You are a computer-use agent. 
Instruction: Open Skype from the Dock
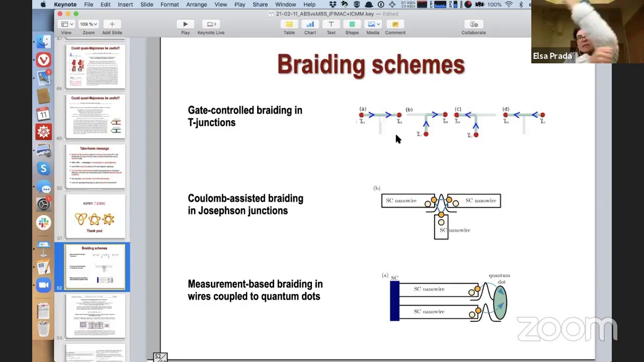pos(44,169)
